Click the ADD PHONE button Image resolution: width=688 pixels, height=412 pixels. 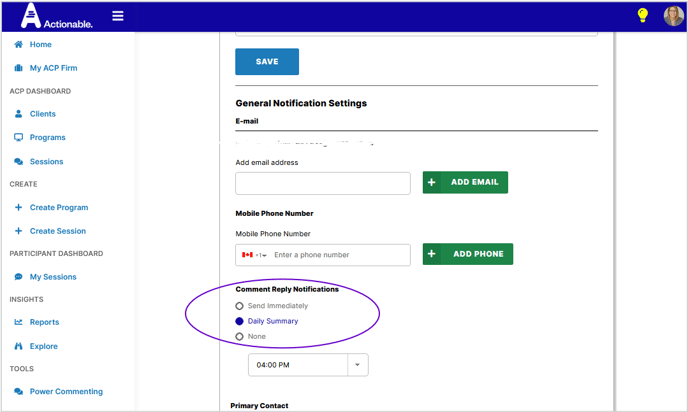click(x=467, y=254)
